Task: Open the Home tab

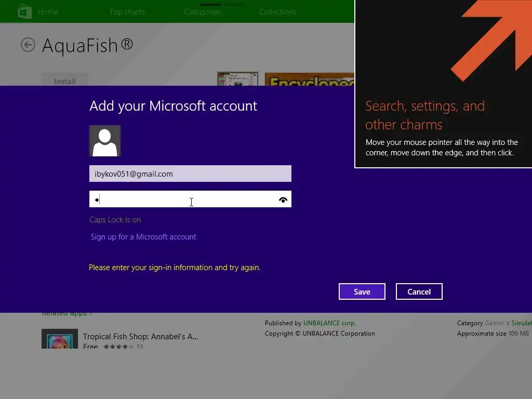Action: (x=48, y=12)
